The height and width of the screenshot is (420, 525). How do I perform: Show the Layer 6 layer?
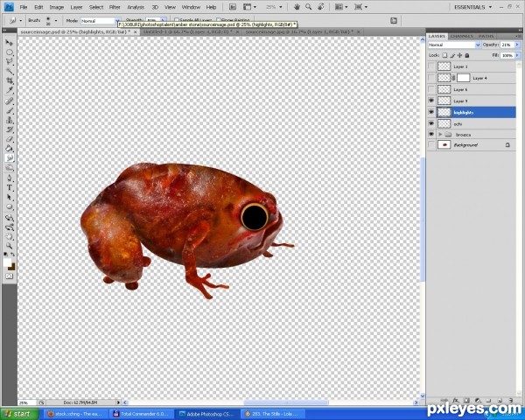(431, 89)
